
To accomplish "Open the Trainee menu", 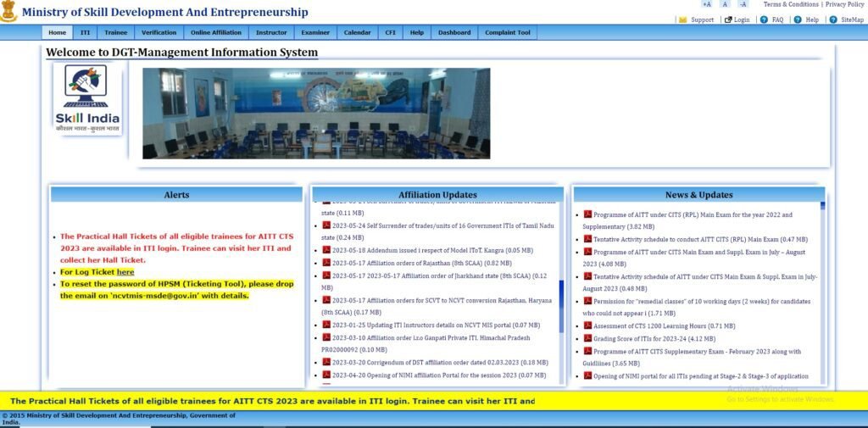I will (115, 33).
